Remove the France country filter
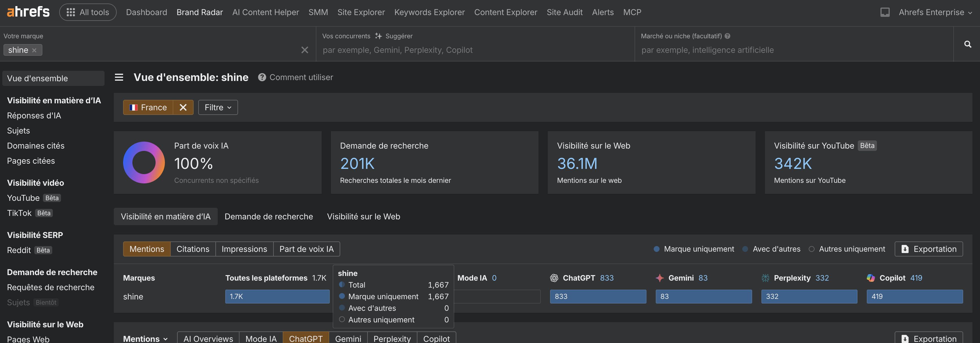 pos(183,107)
